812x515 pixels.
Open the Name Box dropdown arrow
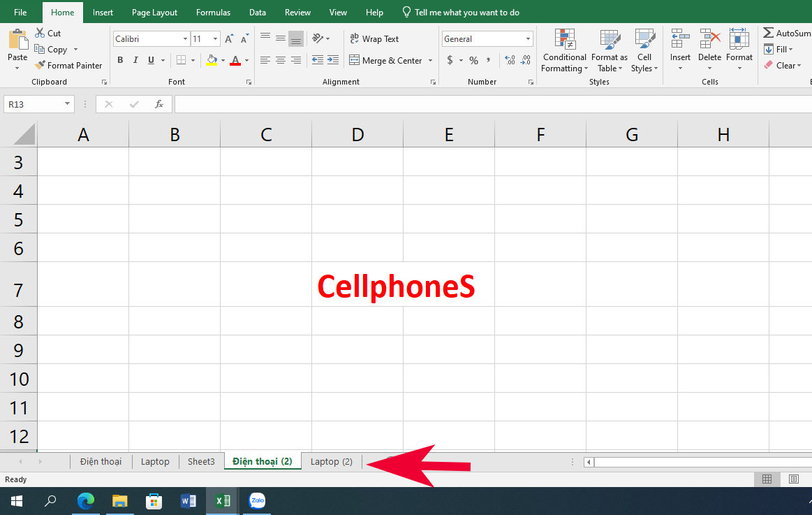(68, 104)
